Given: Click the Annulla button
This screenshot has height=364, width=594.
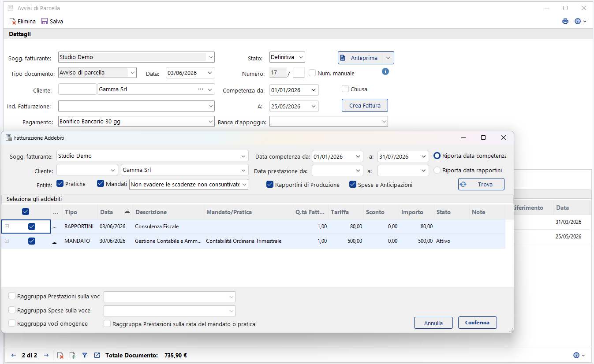Looking at the screenshot, I should click(433, 323).
